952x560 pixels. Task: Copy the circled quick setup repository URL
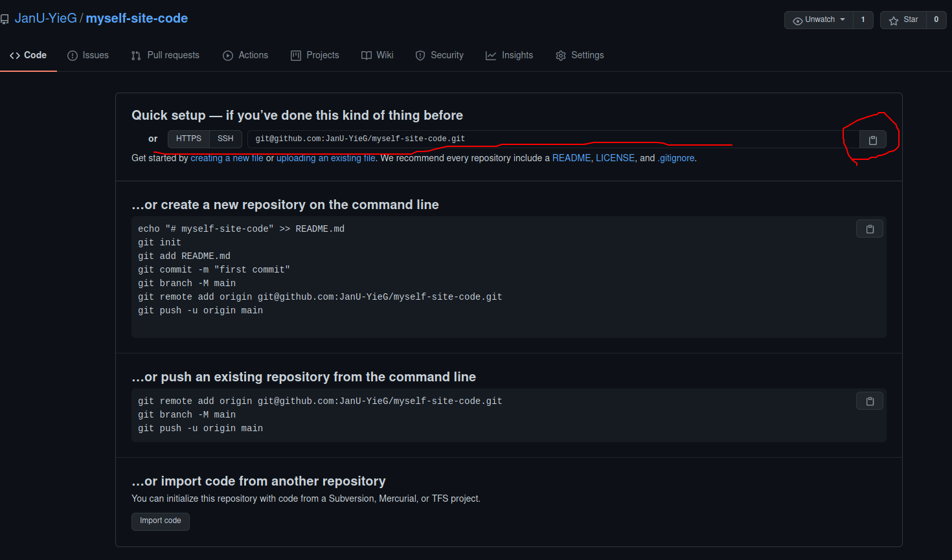coord(872,139)
